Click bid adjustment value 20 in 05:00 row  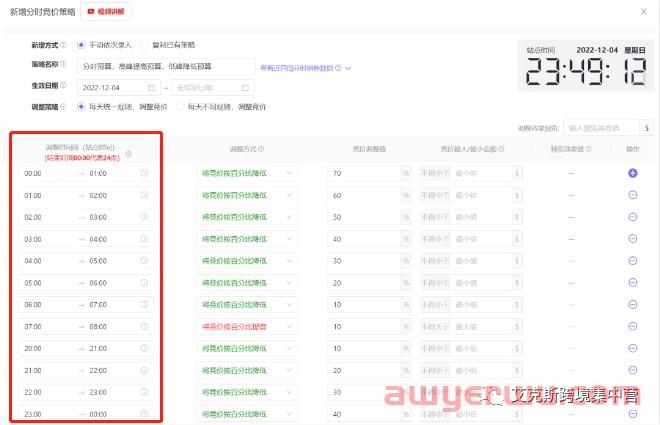pyautogui.click(x=364, y=283)
